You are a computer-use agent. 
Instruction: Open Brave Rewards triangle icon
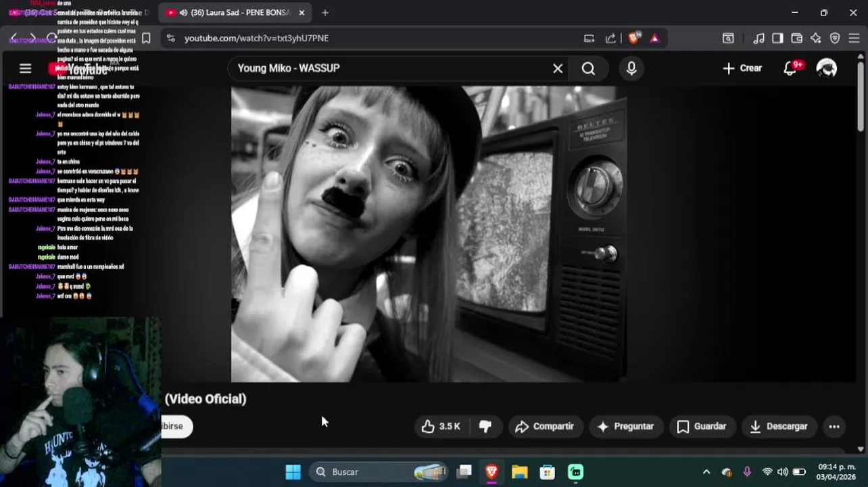(654, 38)
